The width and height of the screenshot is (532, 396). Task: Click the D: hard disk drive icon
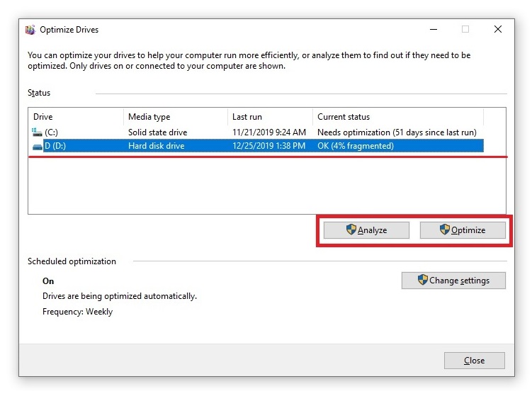[x=38, y=147]
